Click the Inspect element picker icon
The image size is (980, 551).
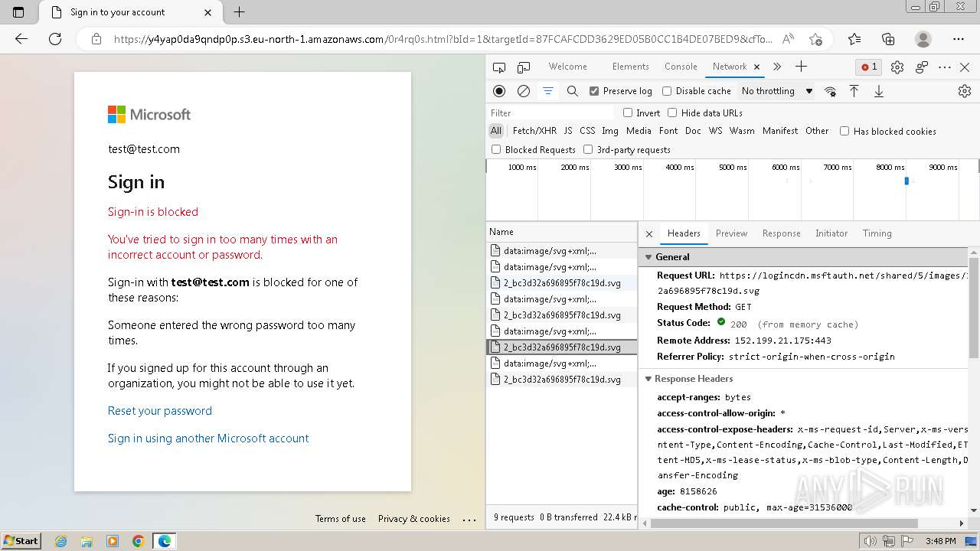click(499, 67)
